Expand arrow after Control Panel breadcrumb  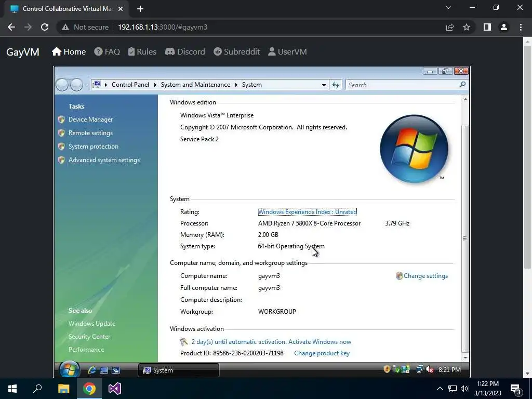tap(155, 85)
